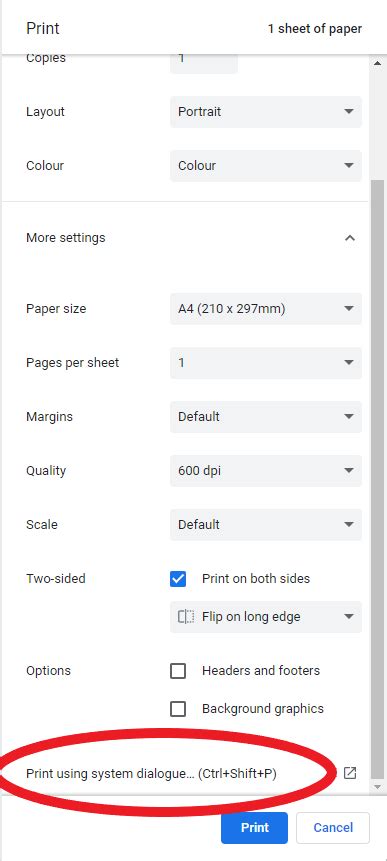Click the scrollbar up arrow

(x=377, y=63)
